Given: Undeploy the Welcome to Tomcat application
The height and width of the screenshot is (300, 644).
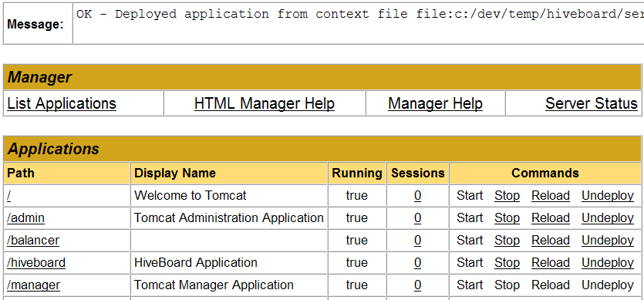Looking at the screenshot, I should click(x=608, y=196).
